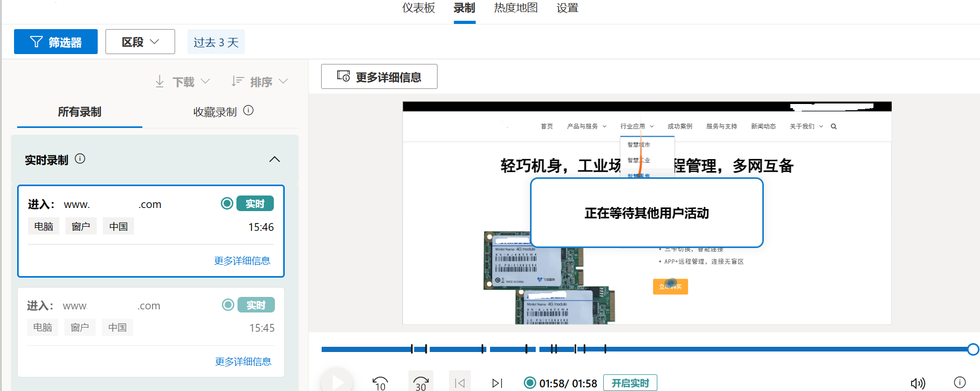Open the player info icon at bottom right
980x391 pixels.
(x=960, y=382)
